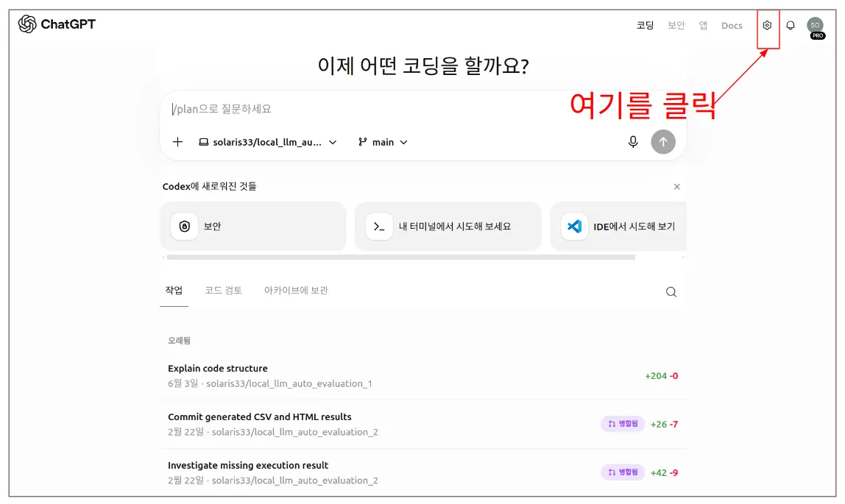Click the shield icon on 보안 card
This screenshot has width=845, height=504.
click(x=184, y=226)
